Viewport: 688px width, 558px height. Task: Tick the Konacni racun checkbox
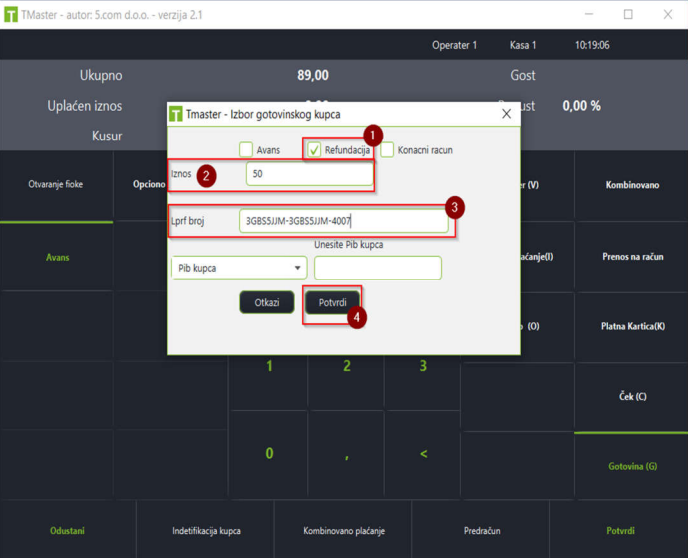click(387, 150)
